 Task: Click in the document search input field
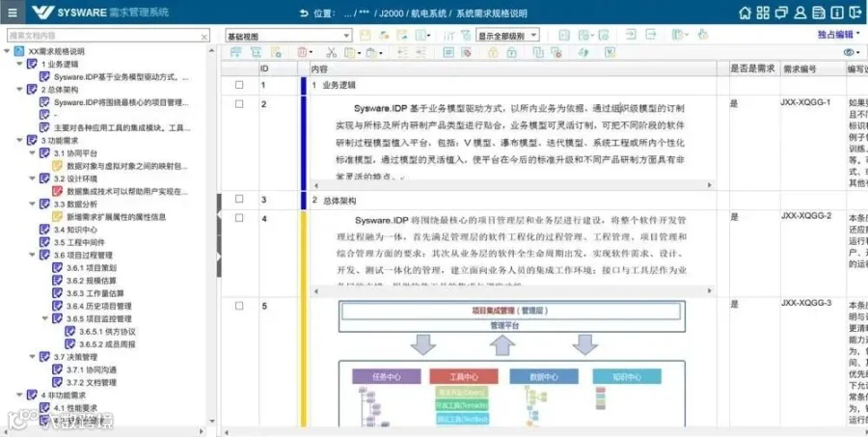coord(103,36)
